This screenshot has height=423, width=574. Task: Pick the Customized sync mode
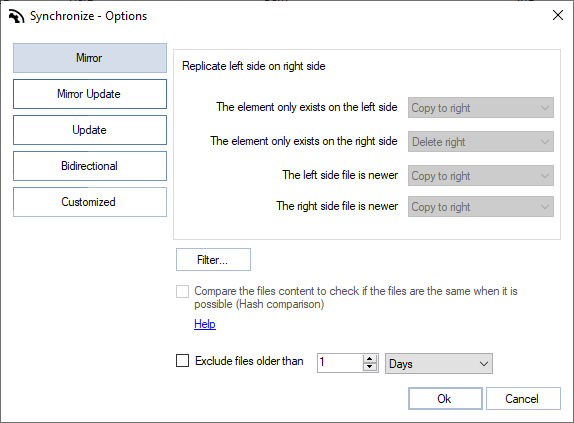coord(90,202)
